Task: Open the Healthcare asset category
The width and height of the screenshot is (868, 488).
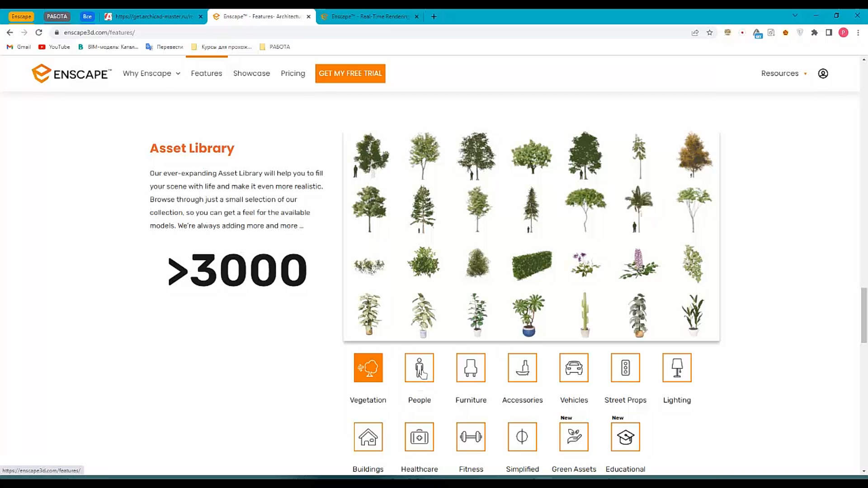Action: pyautogui.click(x=419, y=436)
